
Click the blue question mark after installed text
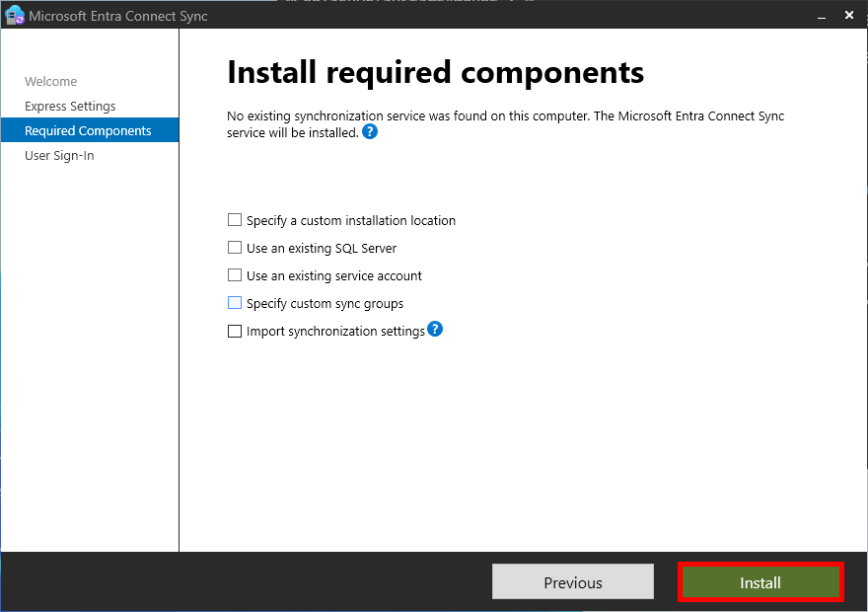370,131
